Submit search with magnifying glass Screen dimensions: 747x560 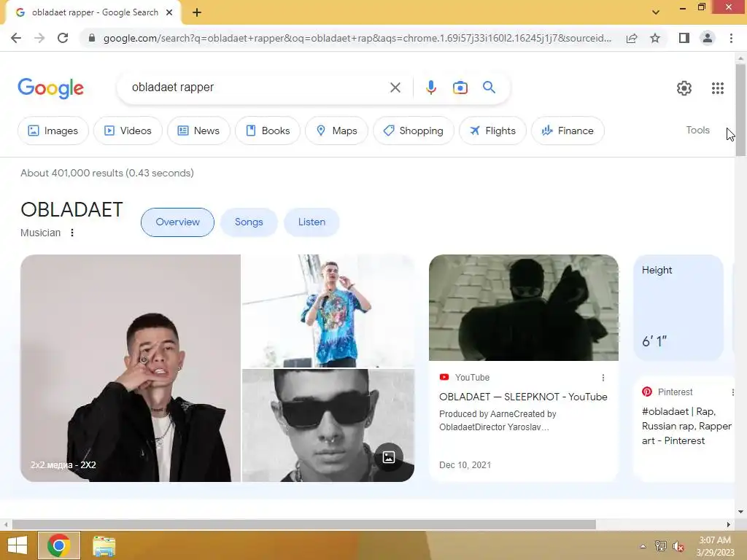coord(489,87)
